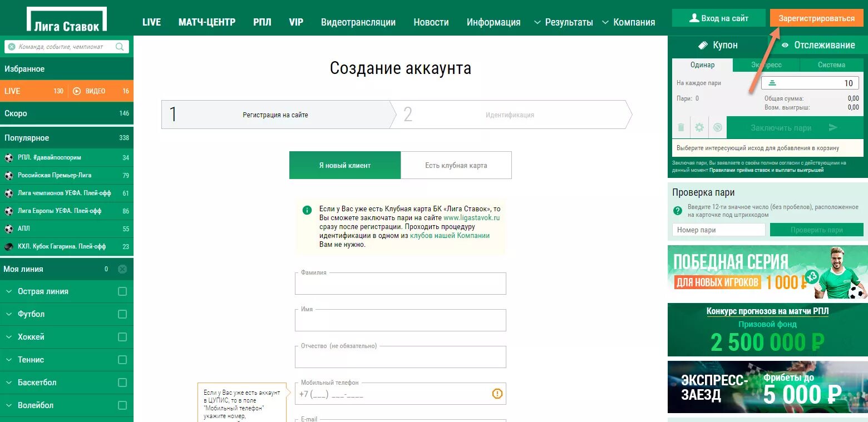Open Видеотрансляции in the header
This screenshot has width=868, height=422.
pos(358,22)
